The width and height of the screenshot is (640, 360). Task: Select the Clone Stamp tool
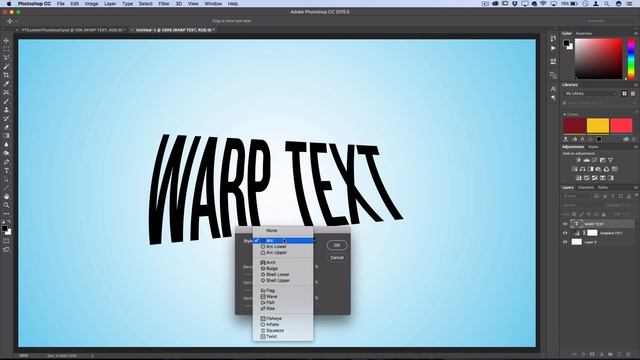pos(6,110)
